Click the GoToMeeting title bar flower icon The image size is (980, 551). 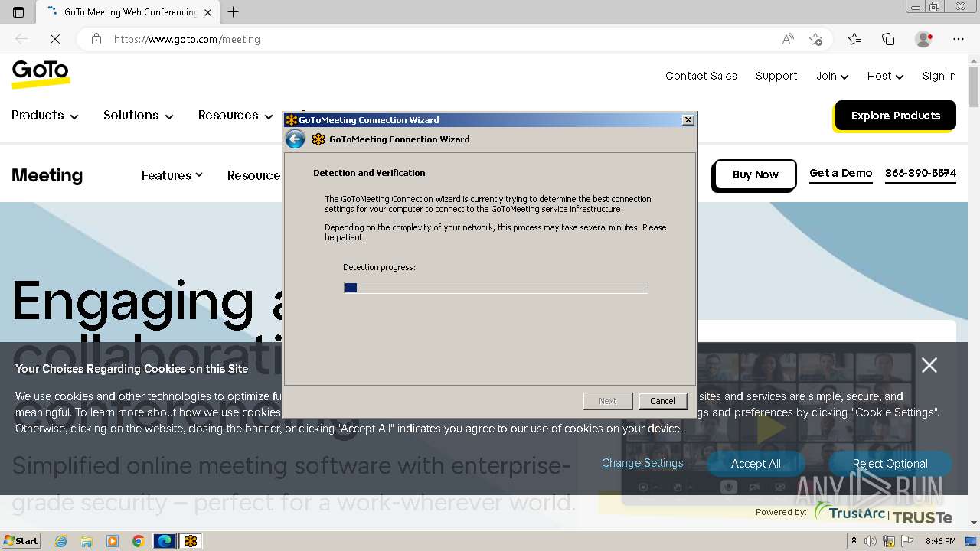[x=291, y=119]
